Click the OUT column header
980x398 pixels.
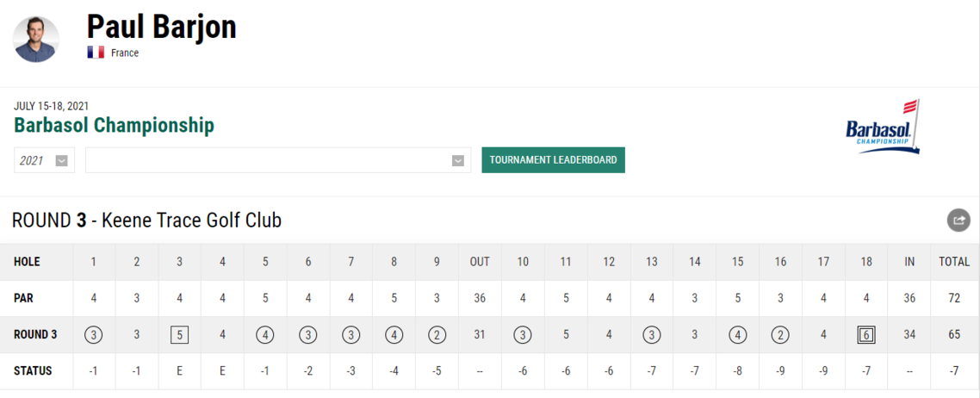coord(480,262)
